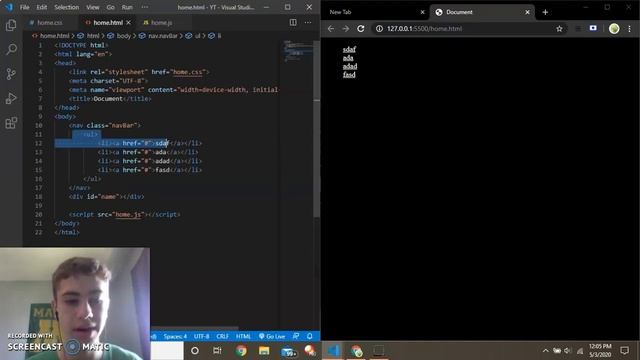Open editor More Actions ellipsis menu

pos(308,22)
